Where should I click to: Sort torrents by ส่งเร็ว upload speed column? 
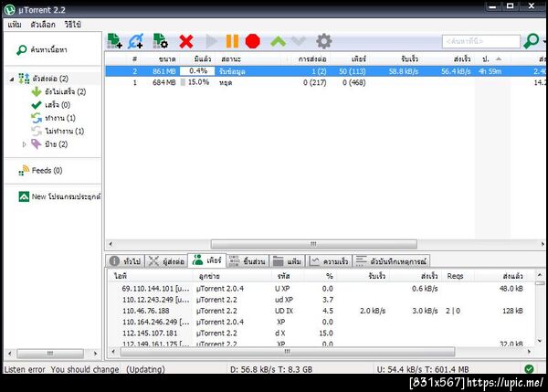(x=448, y=59)
